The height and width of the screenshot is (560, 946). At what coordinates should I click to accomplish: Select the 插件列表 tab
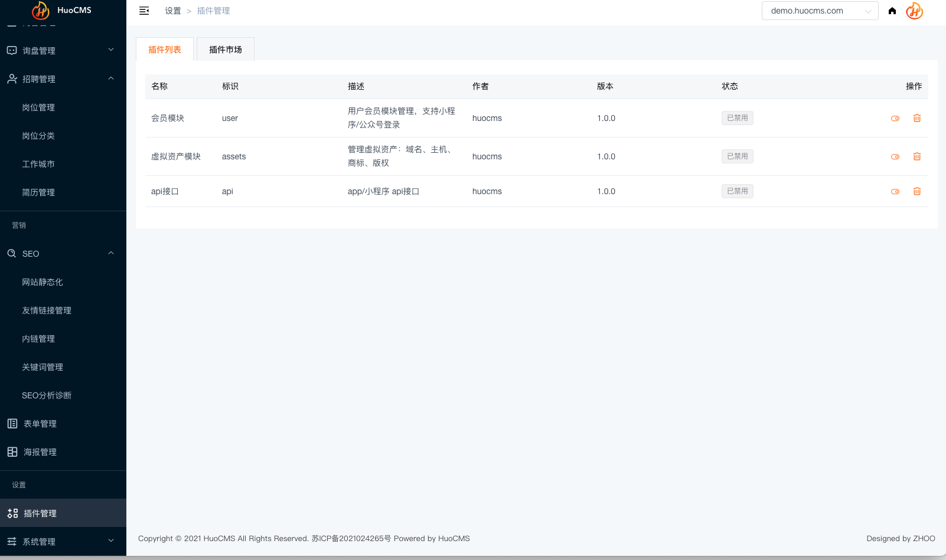click(165, 50)
